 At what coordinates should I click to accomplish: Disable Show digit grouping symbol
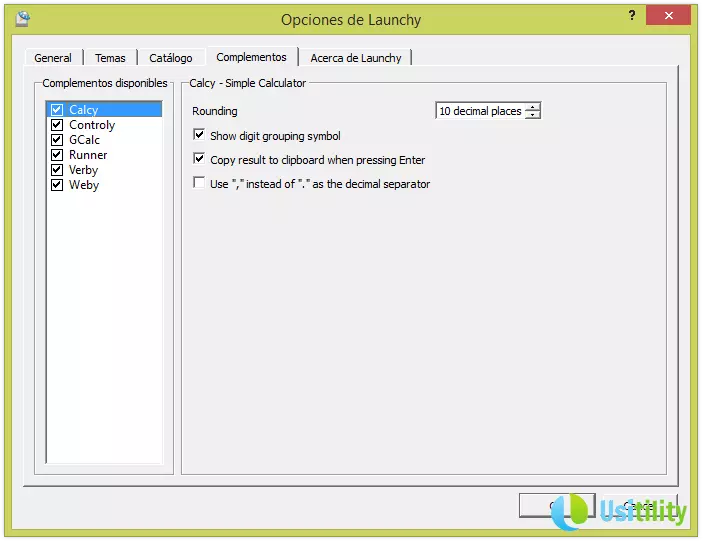click(x=199, y=135)
